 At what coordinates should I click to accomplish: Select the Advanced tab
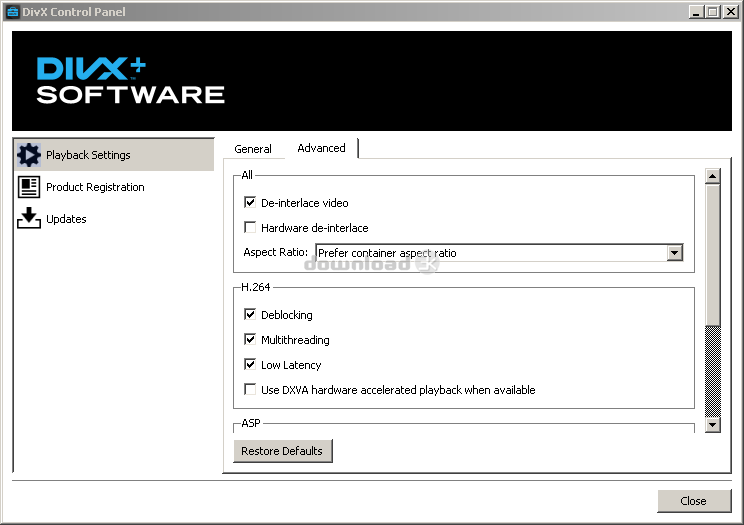(x=321, y=148)
